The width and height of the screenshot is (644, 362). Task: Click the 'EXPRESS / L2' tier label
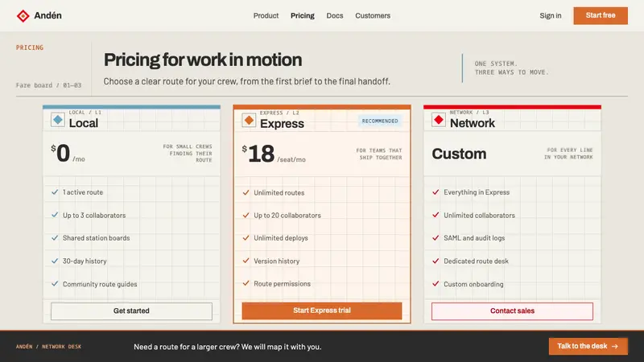click(279, 113)
